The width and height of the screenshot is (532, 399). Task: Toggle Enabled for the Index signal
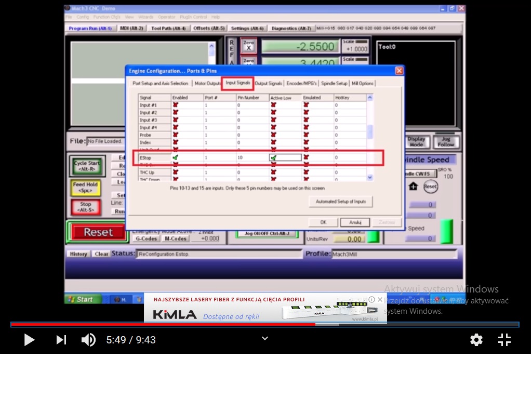(x=176, y=142)
